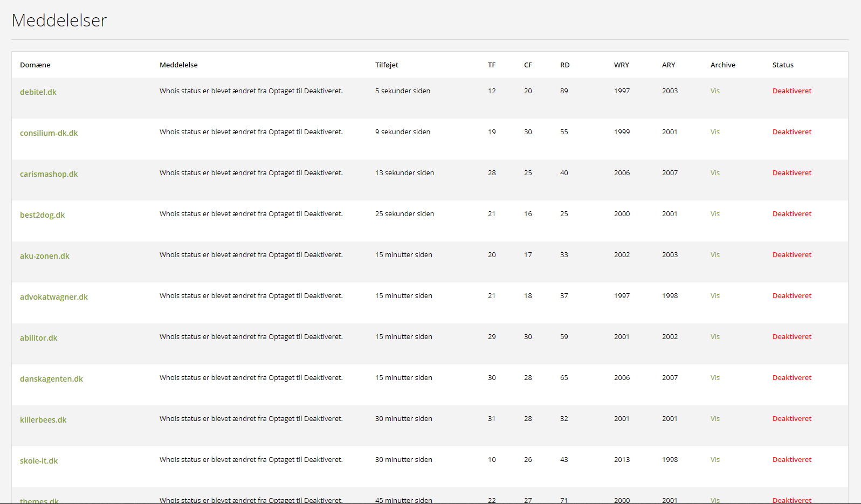861x504 pixels.
Task: Click Deaktiveret status for killerbees.dk
Action: 791,419
